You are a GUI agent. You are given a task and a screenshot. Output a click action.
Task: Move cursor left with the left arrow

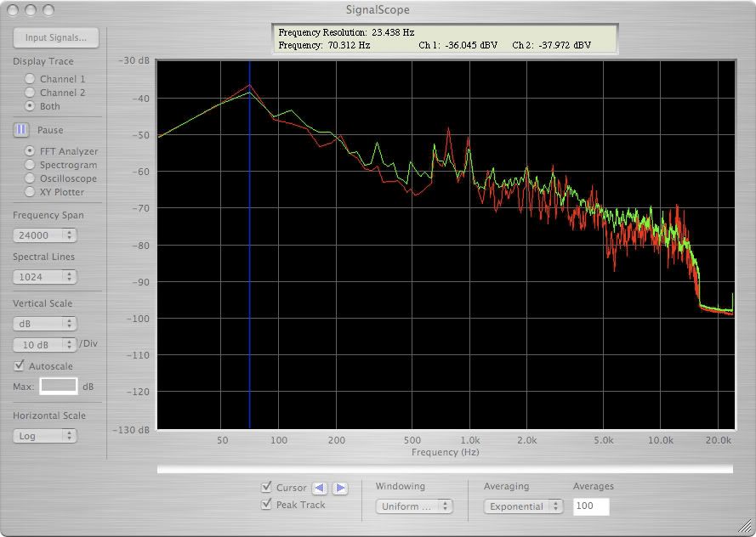click(320, 488)
